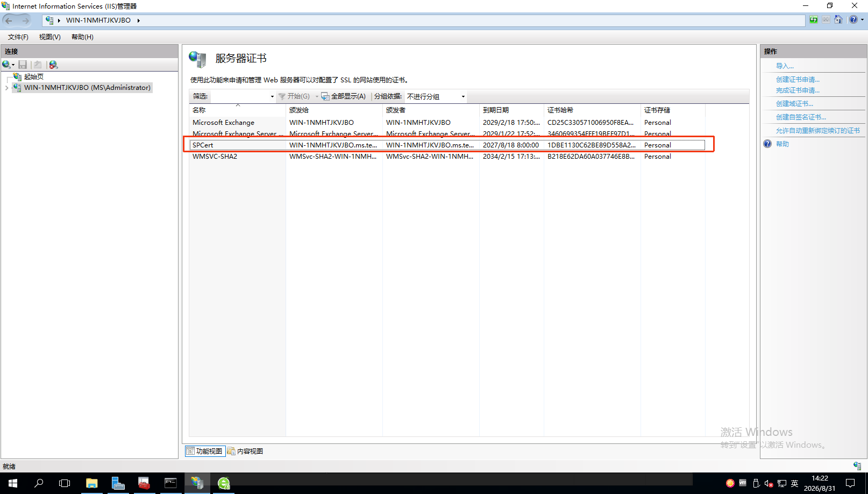This screenshot has width=868, height=494.
Task: Click the 创建自签名证书... link
Action: coord(801,117)
